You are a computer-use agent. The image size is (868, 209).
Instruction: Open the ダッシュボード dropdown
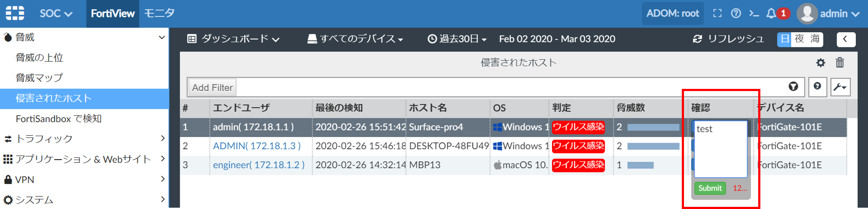pos(233,39)
